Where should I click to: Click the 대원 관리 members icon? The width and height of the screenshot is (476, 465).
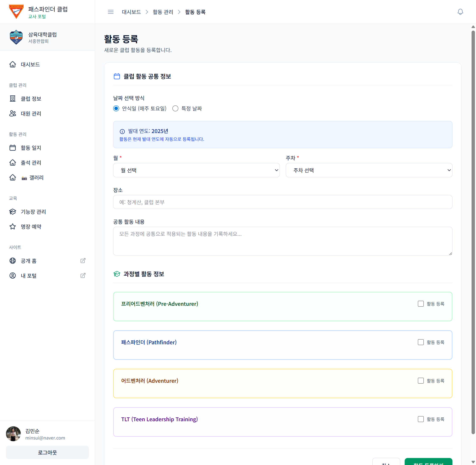coord(13,113)
